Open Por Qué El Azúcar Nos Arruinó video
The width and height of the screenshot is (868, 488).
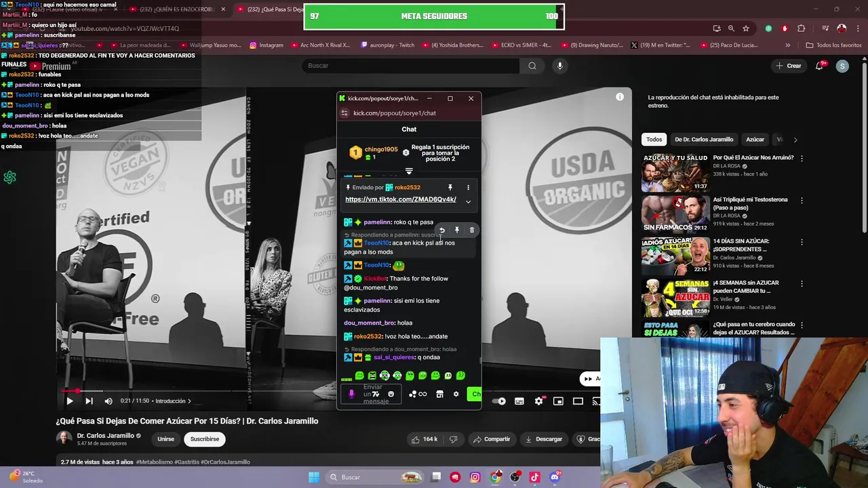(753, 157)
